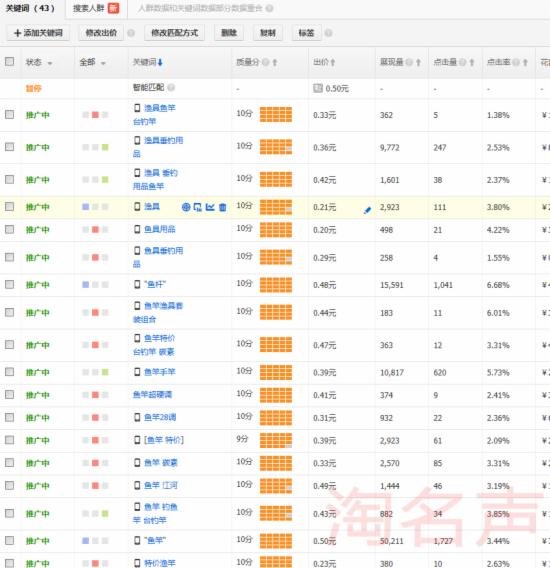Open the 状态 filter dropdown
The image size is (550, 568).
tap(50, 63)
